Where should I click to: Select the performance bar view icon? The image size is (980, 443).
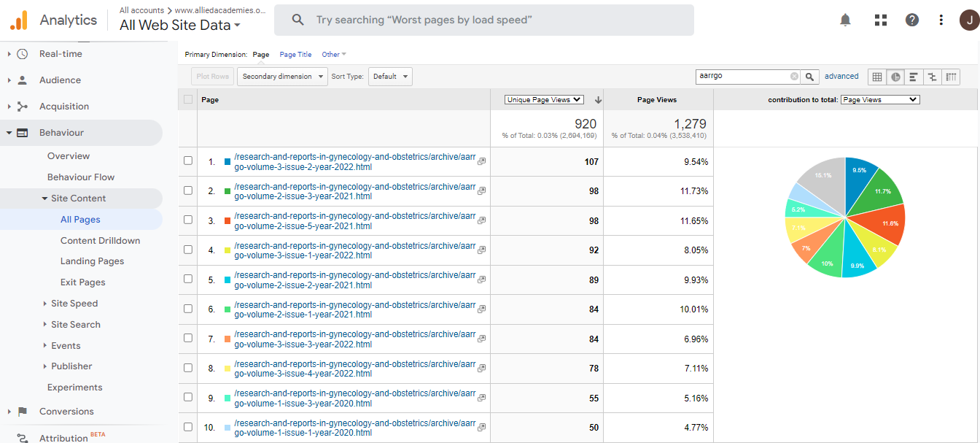(914, 77)
